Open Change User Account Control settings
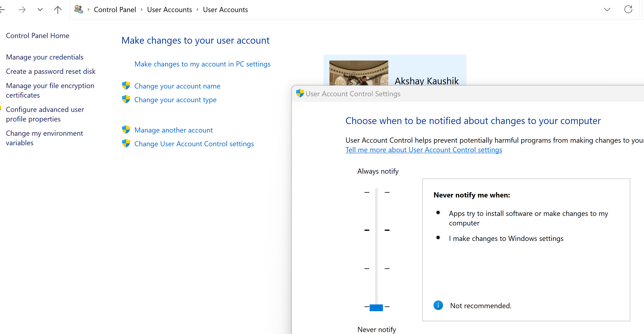 [x=194, y=144]
